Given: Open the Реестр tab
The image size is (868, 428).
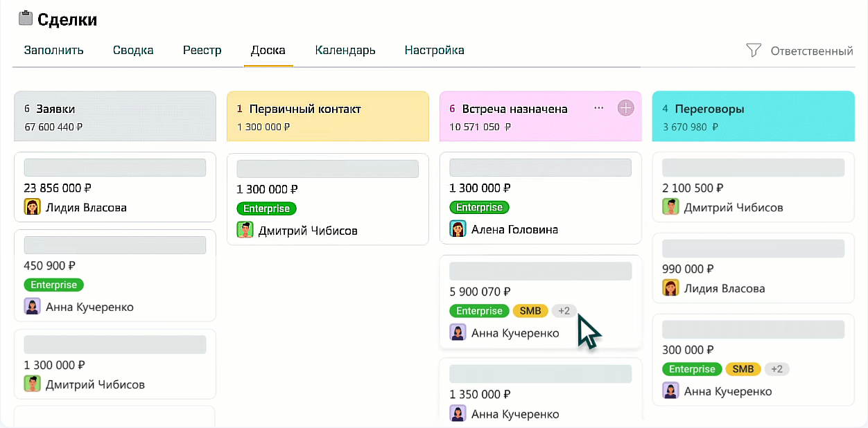Looking at the screenshot, I should (x=202, y=51).
